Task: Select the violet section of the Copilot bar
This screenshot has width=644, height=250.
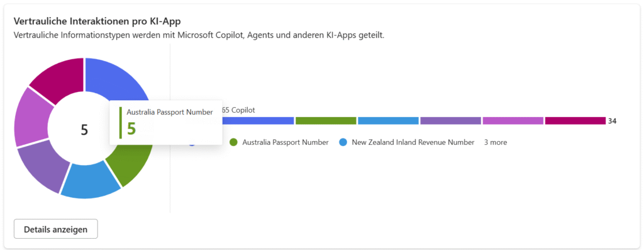Action: click(450, 120)
